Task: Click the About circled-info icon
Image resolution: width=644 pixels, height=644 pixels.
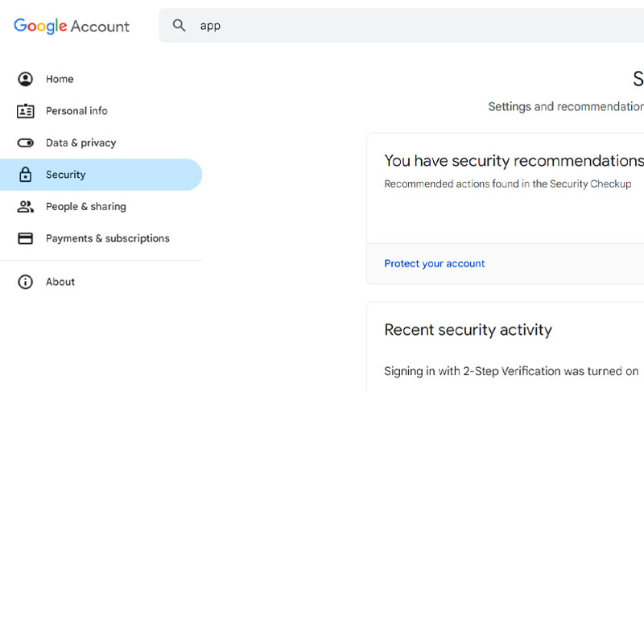Action: pyautogui.click(x=25, y=282)
